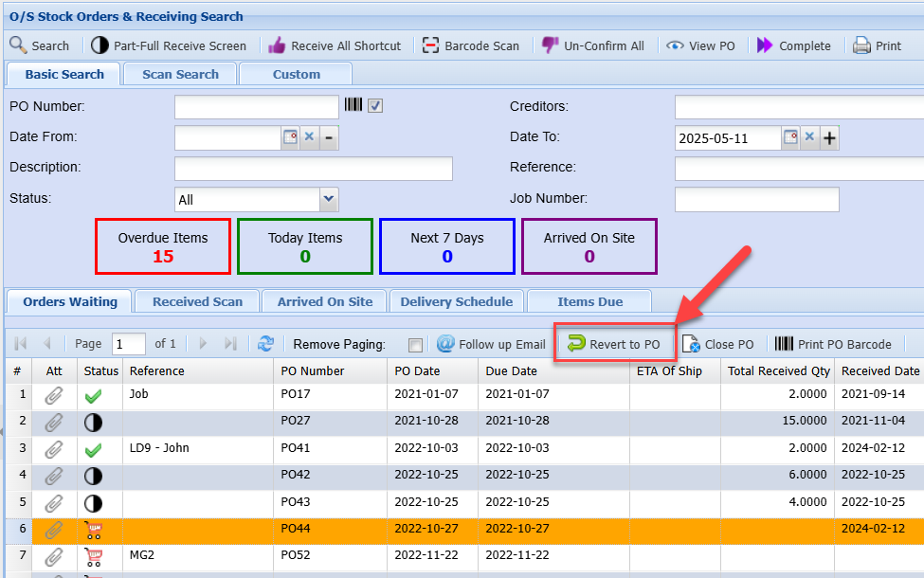Open attachment paperclip for PO17 row
Viewport: 924px width, 578px height.
coord(54,395)
